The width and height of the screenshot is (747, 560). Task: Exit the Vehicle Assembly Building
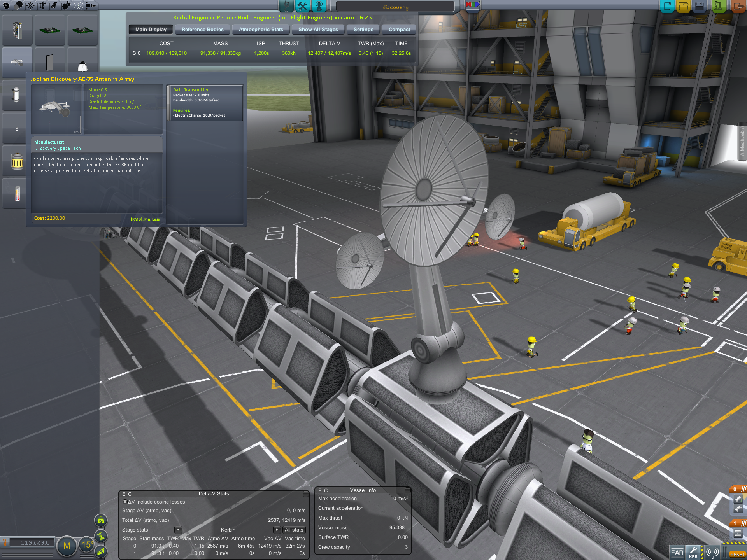tap(738, 6)
